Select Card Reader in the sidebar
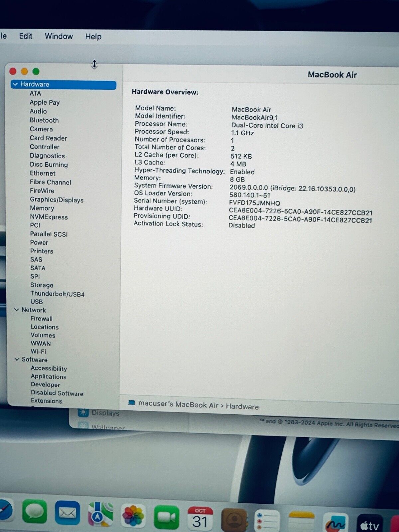 point(48,138)
